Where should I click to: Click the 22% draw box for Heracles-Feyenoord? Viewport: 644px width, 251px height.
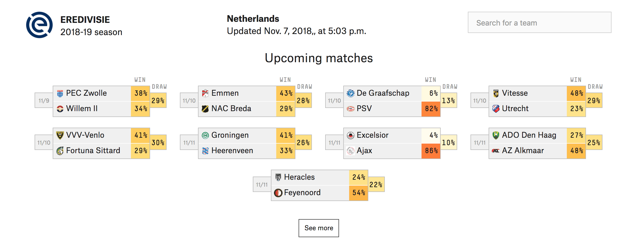coord(376,185)
